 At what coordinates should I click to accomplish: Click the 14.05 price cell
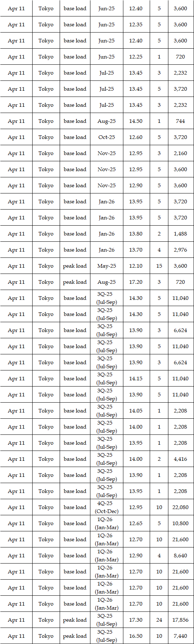pyautogui.click(x=135, y=411)
